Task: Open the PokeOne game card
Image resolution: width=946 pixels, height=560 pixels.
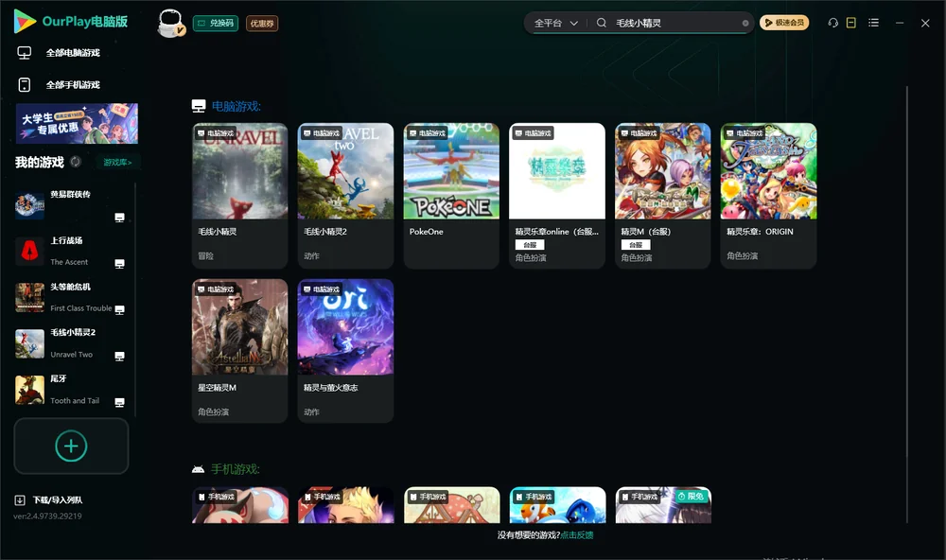Action: click(x=451, y=196)
